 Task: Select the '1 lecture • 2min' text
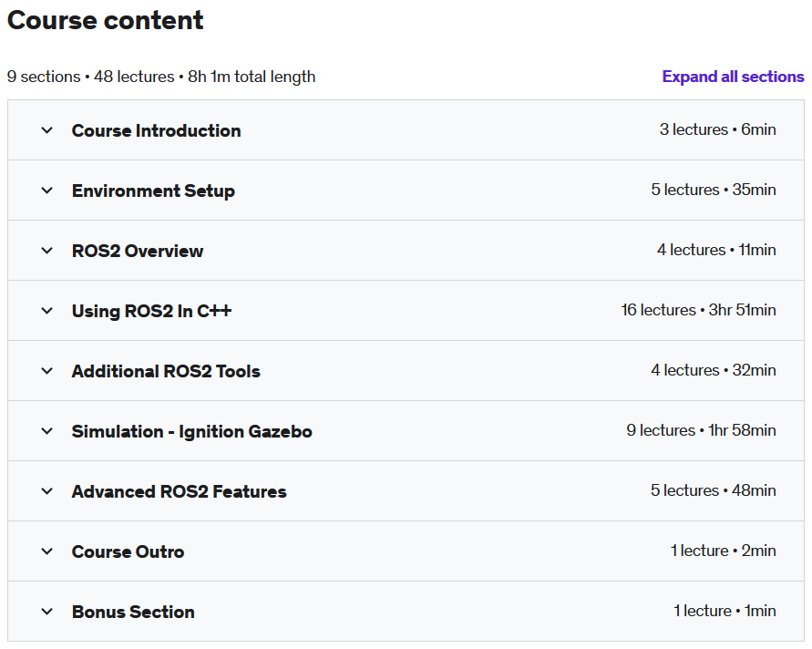tap(724, 550)
